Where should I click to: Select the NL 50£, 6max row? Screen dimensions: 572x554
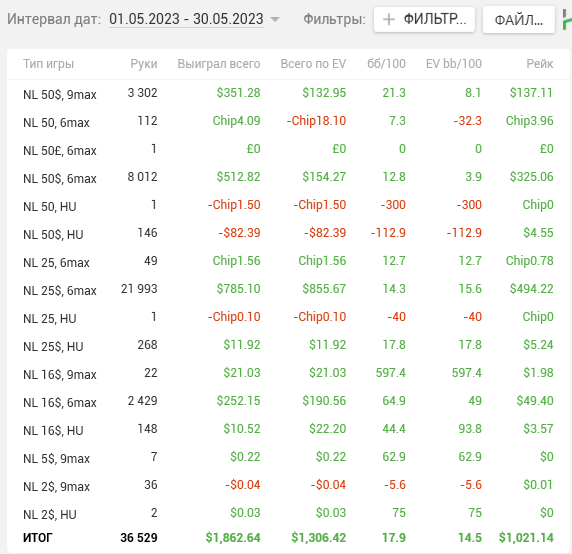coord(288,150)
